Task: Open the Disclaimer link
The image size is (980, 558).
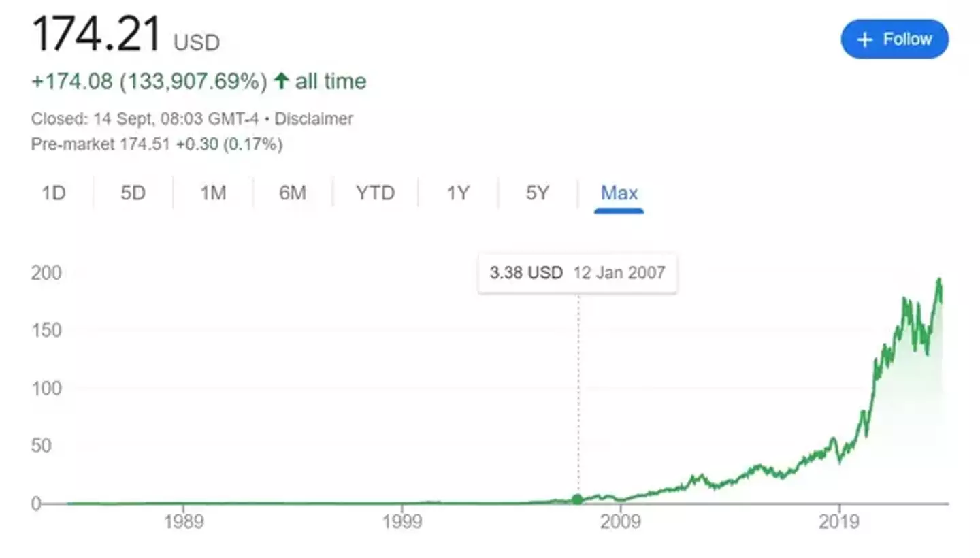Action: click(314, 119)
